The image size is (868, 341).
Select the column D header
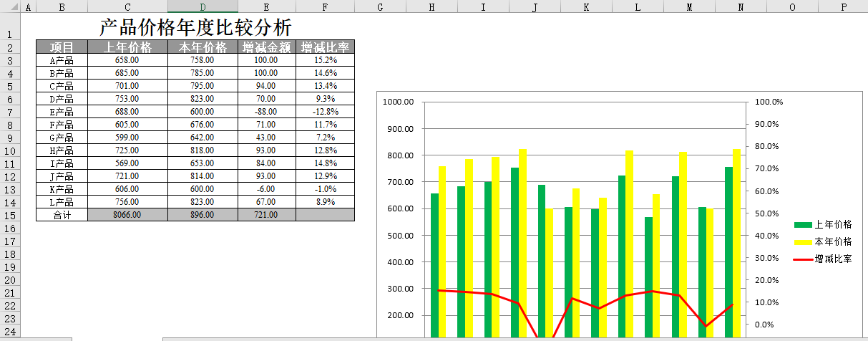point(203,6)
